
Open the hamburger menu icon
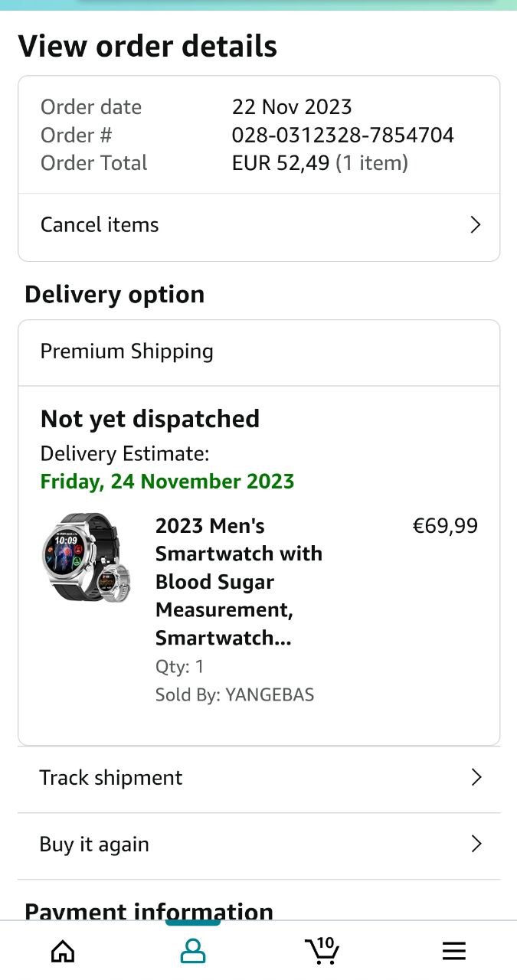coord(454,951)
